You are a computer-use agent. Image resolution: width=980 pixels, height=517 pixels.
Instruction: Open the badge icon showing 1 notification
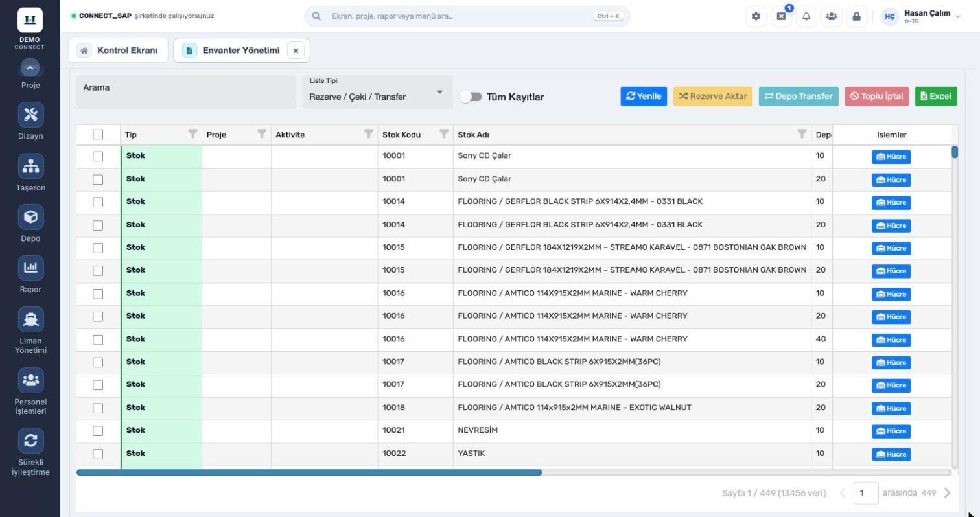781,17
